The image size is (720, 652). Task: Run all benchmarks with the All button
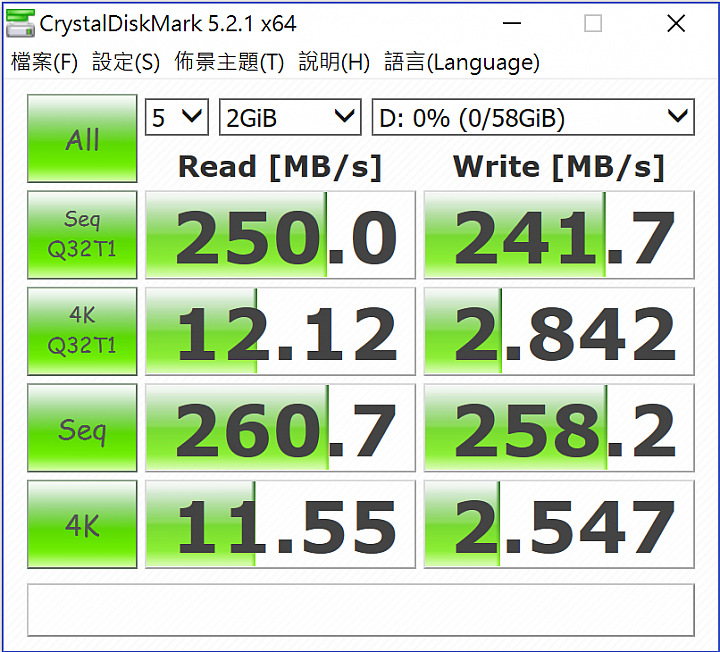82,138
